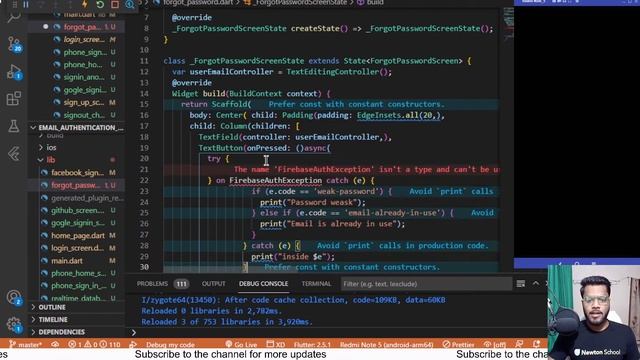Open the notifications bell icon
This screenshot has height=360, width=640.
[536, 344]
